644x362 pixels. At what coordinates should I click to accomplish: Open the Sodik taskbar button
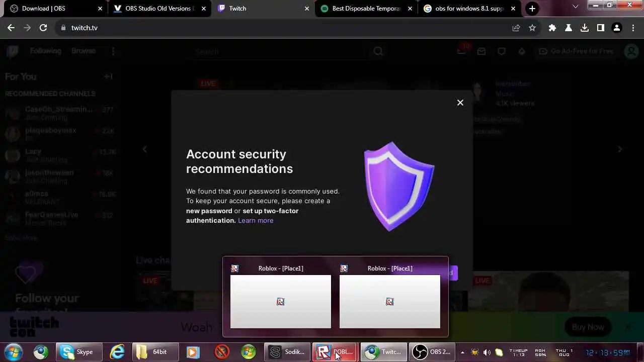click(x=288, y=352)
